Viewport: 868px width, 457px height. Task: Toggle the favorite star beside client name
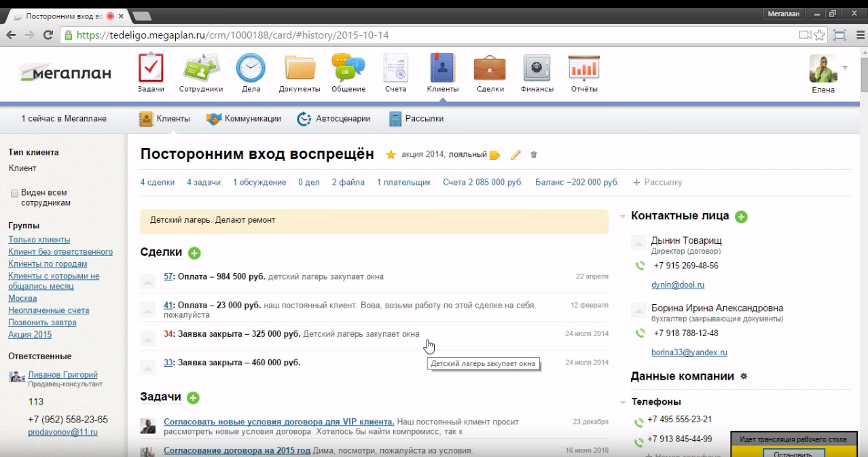391,155
